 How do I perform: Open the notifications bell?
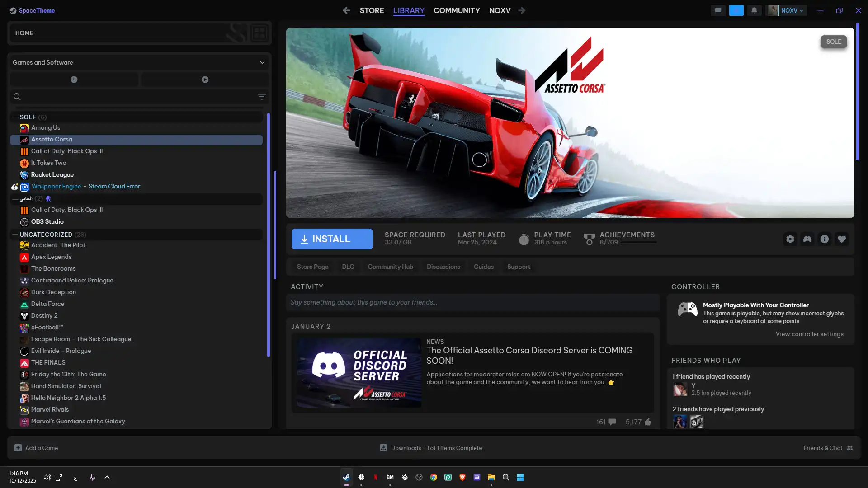754,10
